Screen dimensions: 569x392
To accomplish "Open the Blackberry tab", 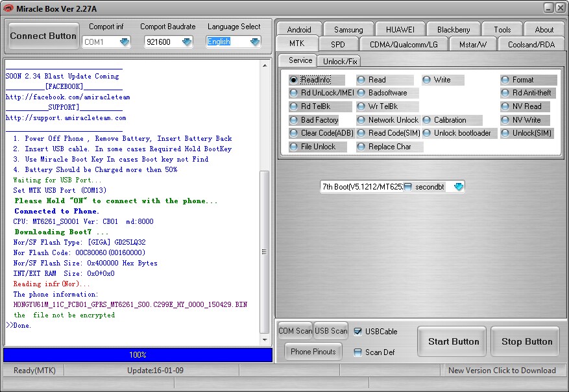I will 454,30.
